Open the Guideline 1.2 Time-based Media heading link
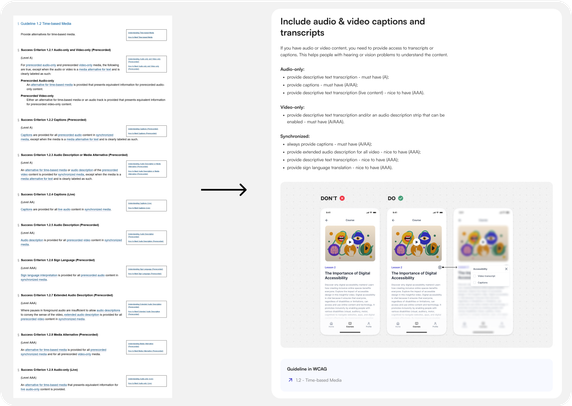The image size is (572, 406). point(46,23)
